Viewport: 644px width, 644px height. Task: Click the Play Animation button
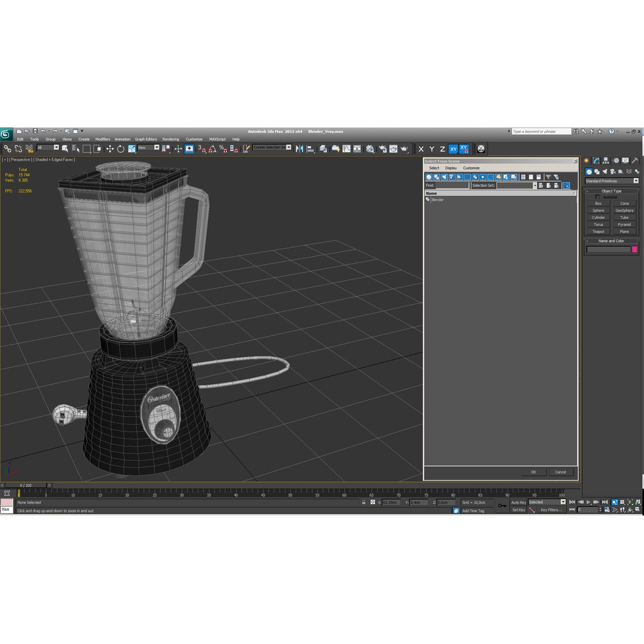589,502
